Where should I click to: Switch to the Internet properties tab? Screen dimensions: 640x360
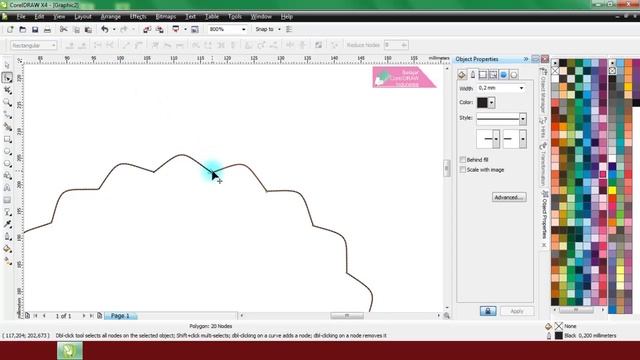503,74
